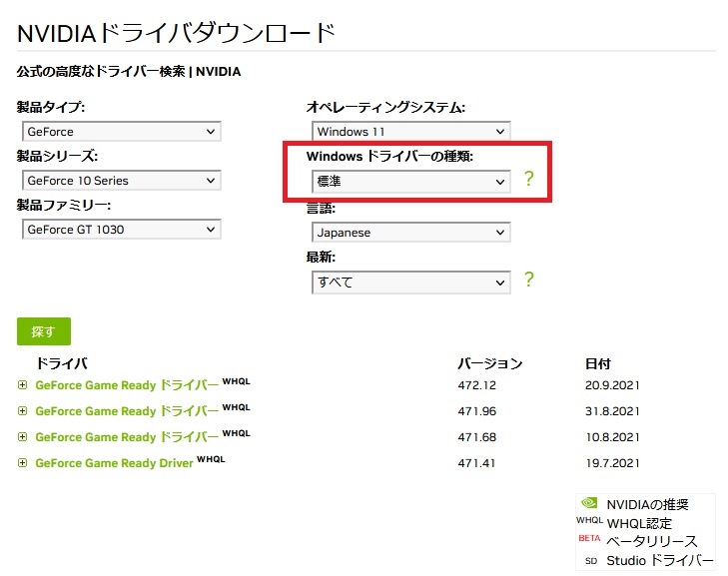Open the GeForce Game Ready driver link dated 10.8.2021

tap(126, 437)
